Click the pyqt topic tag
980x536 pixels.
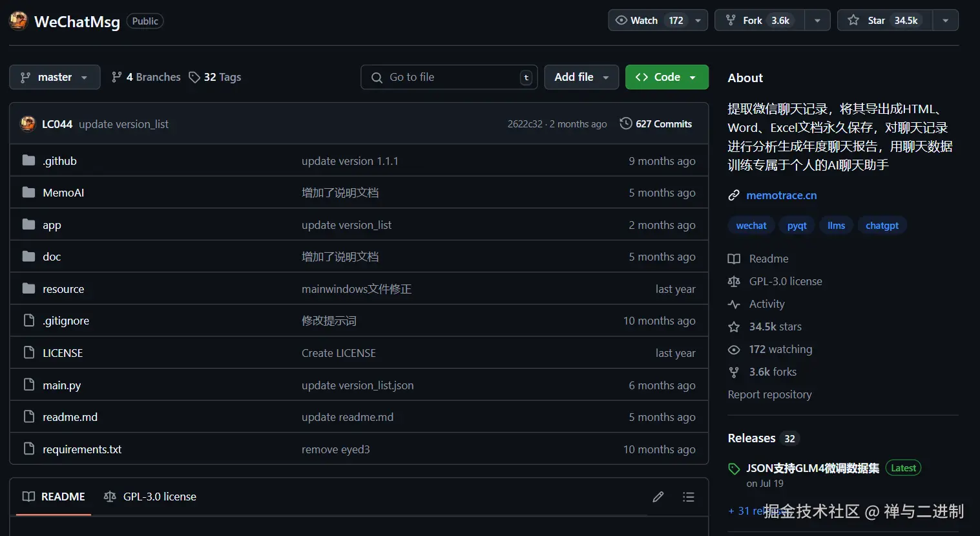pyautogui.click(x=797, y=226)
